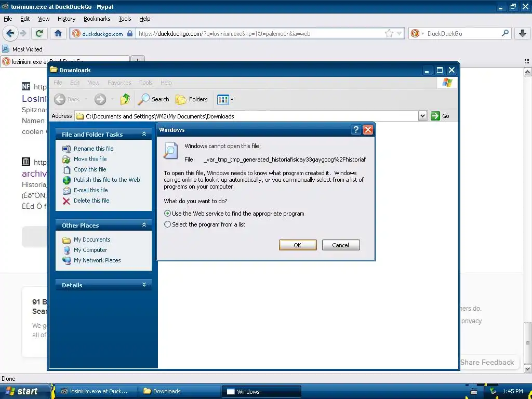Click the My Computer icon in Other Places
532x399 pixels.
(66, 250)
